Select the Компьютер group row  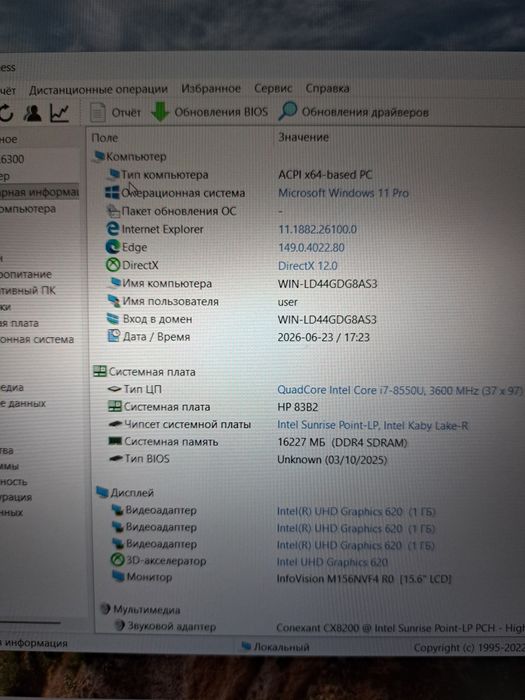tap(129, 156)
